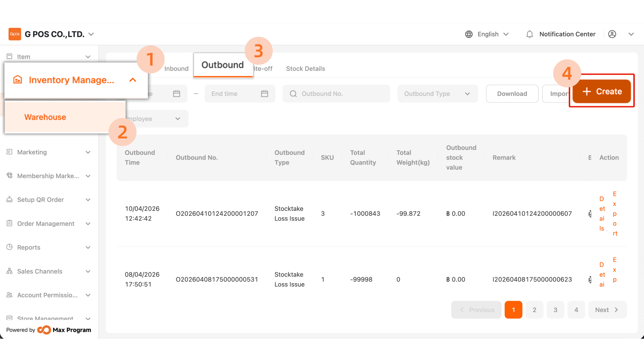Click the Next page button
This screenshot has width=644, height=362.
pyautogui.click(x=607, y=310)
